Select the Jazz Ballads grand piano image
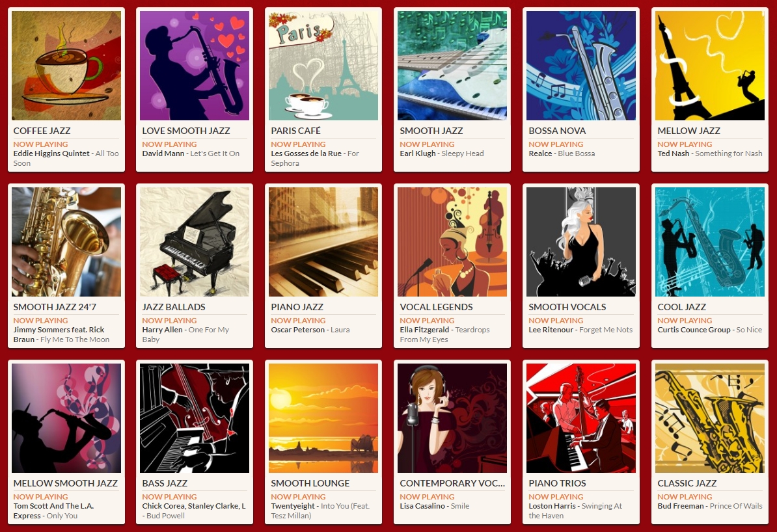 tap(195, 242)
